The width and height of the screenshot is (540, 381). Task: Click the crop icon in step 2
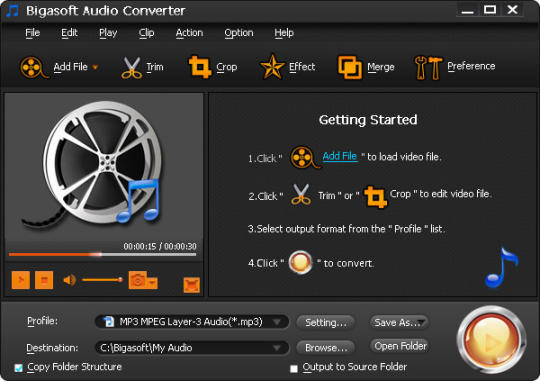pyautogui.click(x=375, y=197)
